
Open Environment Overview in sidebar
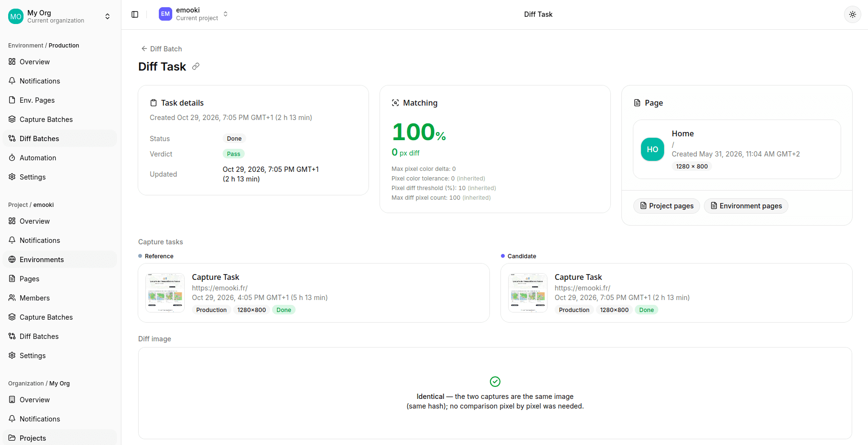(x=60, y=62)
